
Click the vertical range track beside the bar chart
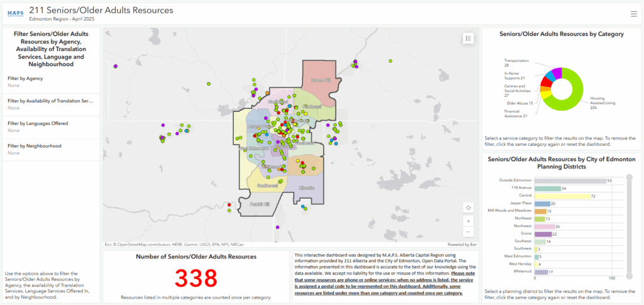pos(628,226)
